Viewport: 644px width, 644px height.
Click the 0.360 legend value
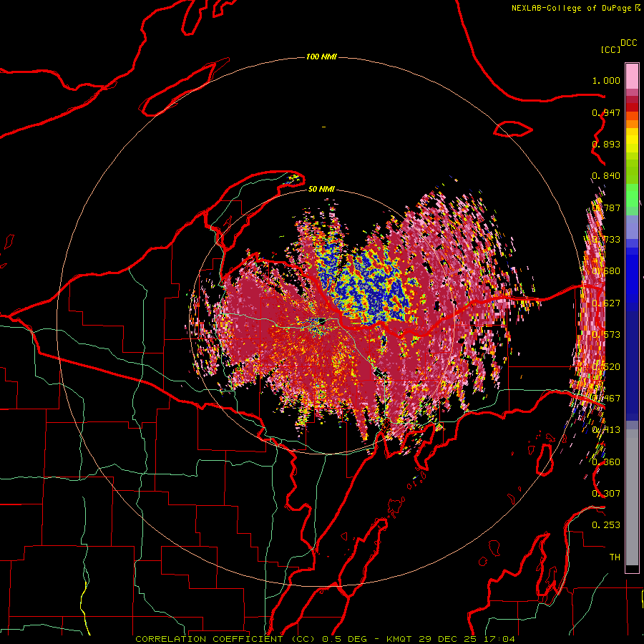[606, 462]
